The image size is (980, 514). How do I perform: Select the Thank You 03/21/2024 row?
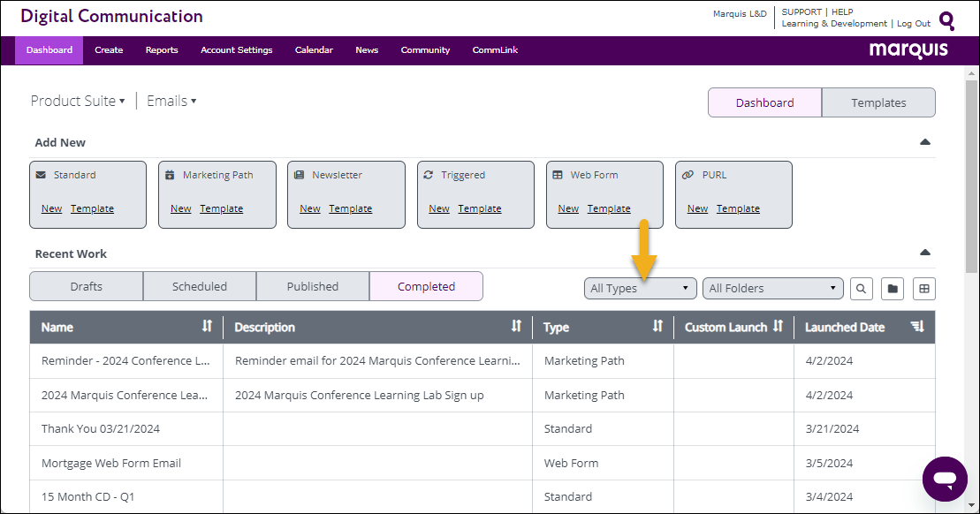482,429
